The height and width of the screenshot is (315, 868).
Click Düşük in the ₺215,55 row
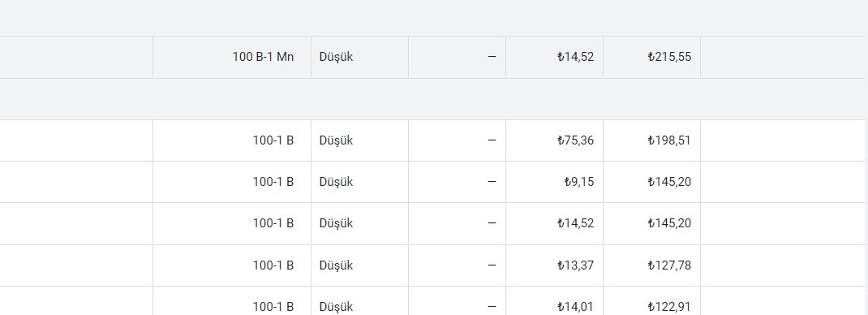[336, 57]
